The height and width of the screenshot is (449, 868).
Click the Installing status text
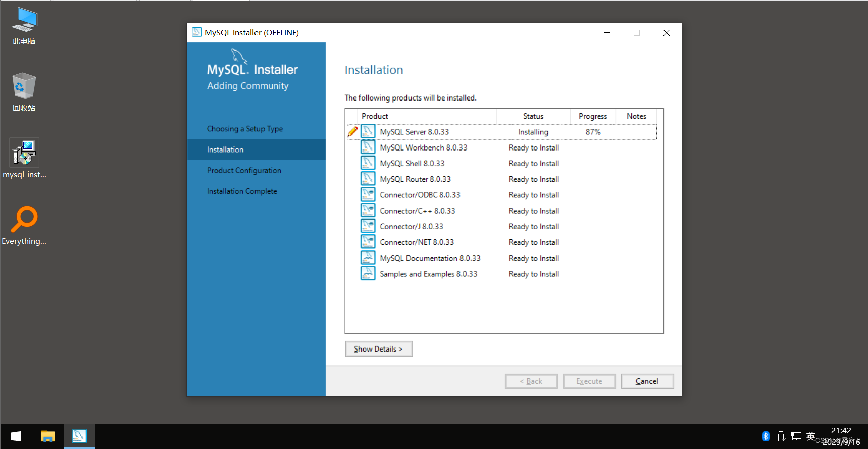[533, 132]
